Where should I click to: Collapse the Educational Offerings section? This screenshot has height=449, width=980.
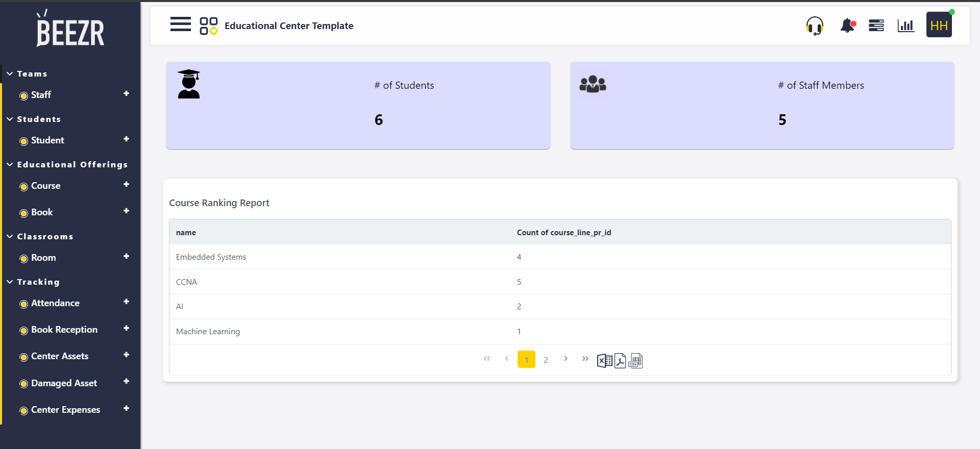tap(9, 164)
